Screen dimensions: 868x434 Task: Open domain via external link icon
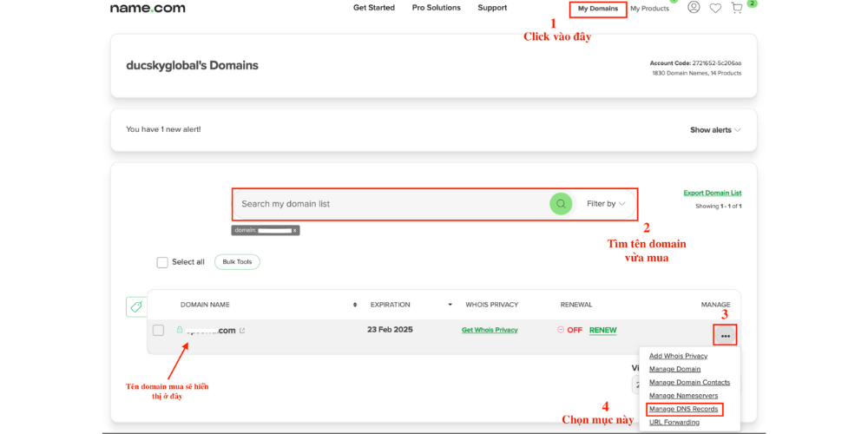coord(242,331)
